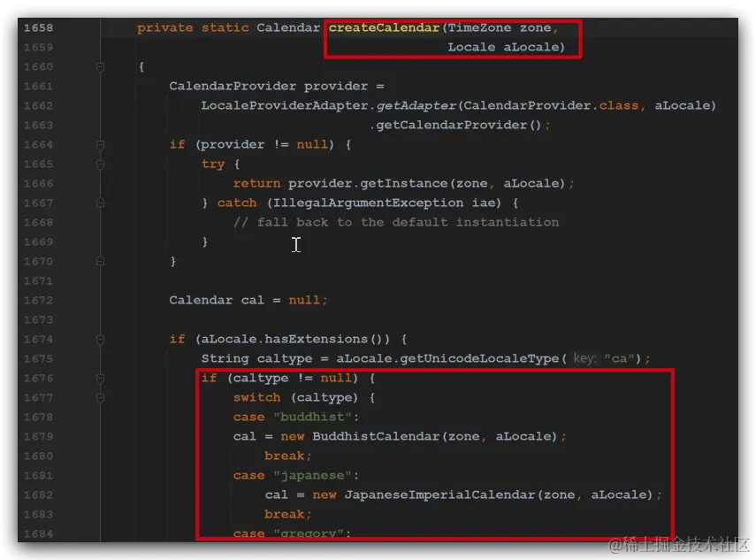Viewport: 756px width, 560px height.
Task: Click line number 1684 in the gutter
Action: 39,534
